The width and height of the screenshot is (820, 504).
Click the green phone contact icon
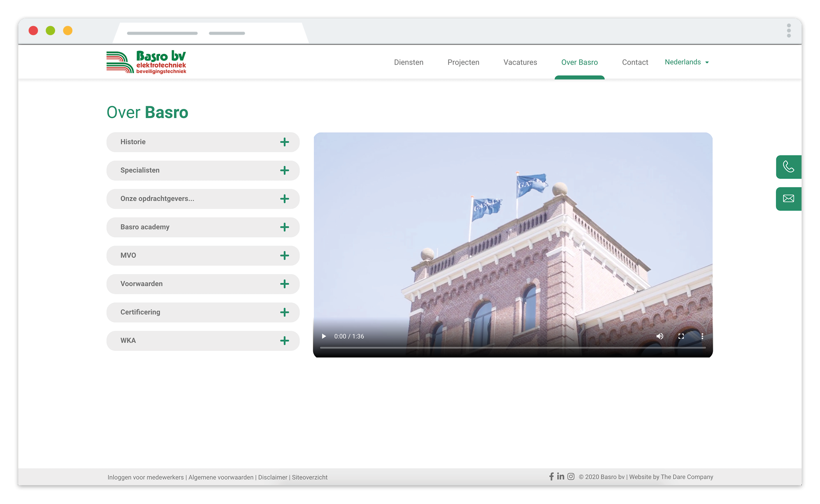(x=788, y=167)
